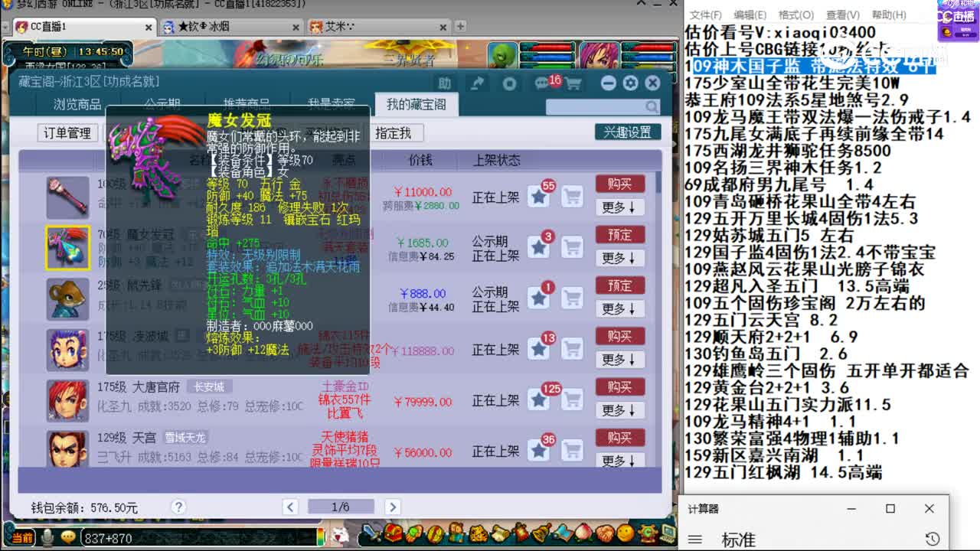Open the calculator hamburger menu
The height and width of the screenshot is (551, 980).
[x=694, y=540]
